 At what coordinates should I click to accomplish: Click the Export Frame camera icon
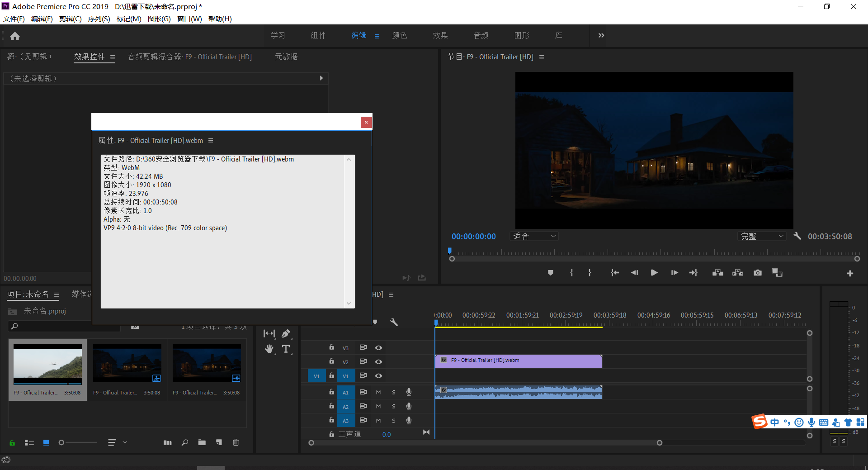[x=757, y=273]
